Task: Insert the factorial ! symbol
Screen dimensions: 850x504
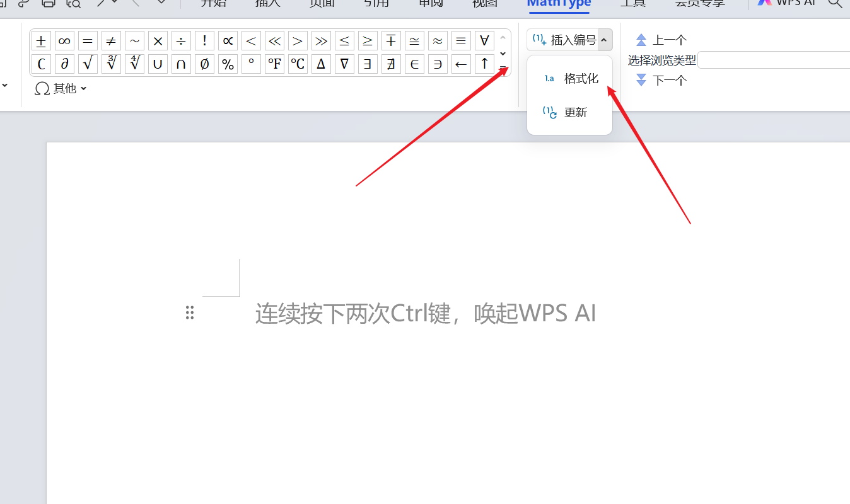Action: click(204, 41)
